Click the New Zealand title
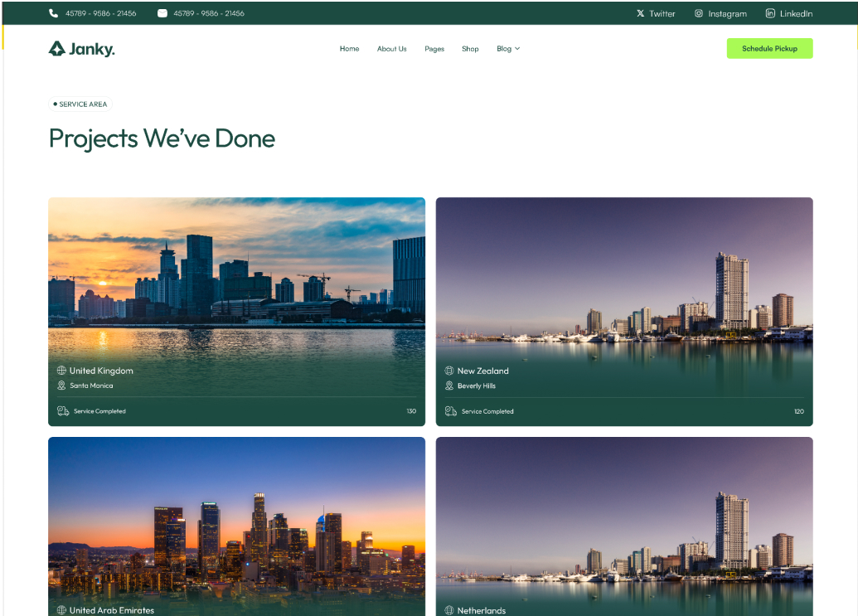 tap(483, 371)
